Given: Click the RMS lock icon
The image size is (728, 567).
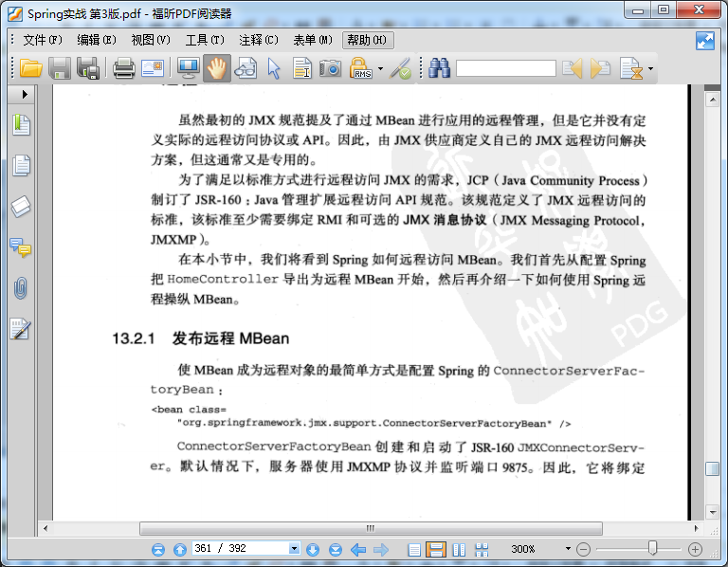Looking at the screenshot, I should point(360,68).
